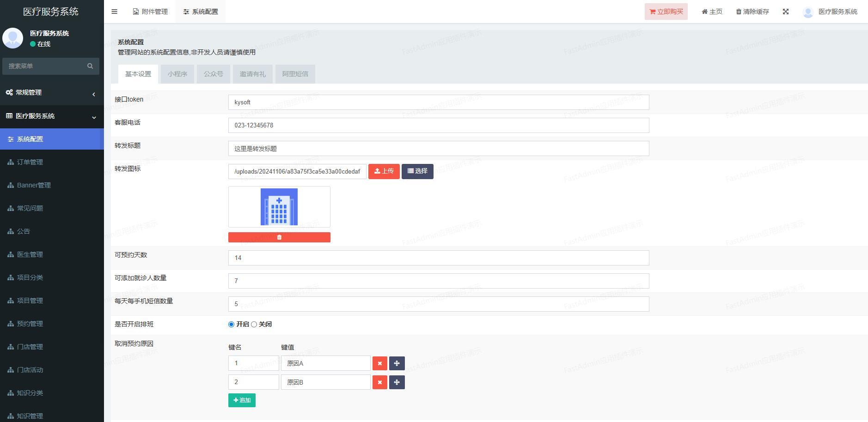Click move handle icon for 原因A row
The image size is (868, 422).
click(x=397, y=363)
